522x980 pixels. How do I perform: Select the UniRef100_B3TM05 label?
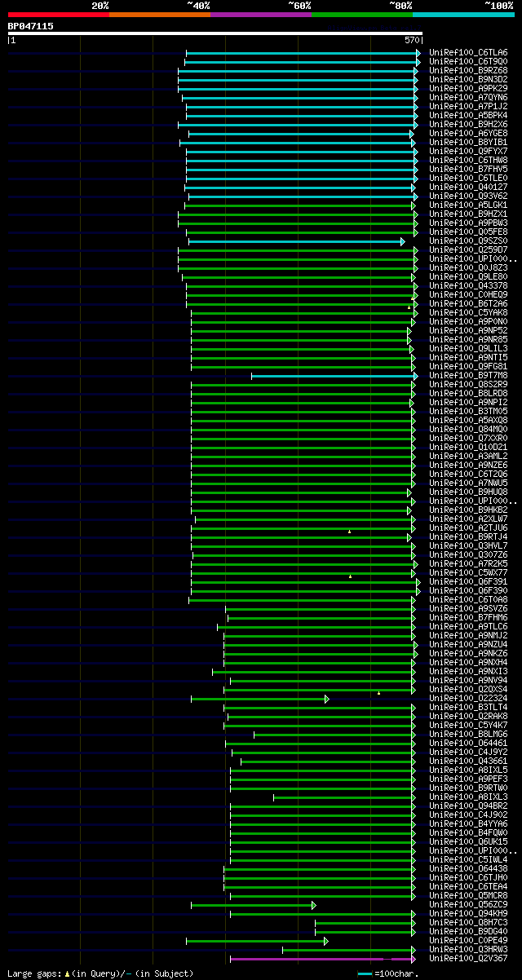468,411
